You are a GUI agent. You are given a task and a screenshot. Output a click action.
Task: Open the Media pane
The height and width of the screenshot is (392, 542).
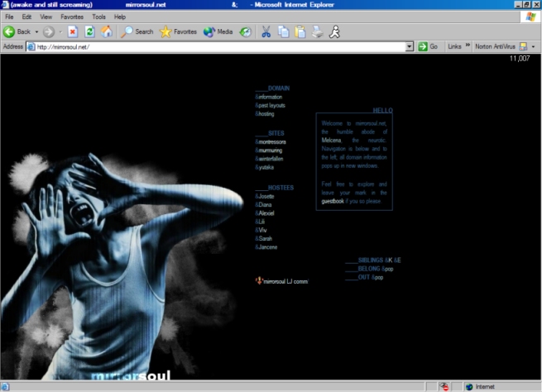[x=218, y=31]
